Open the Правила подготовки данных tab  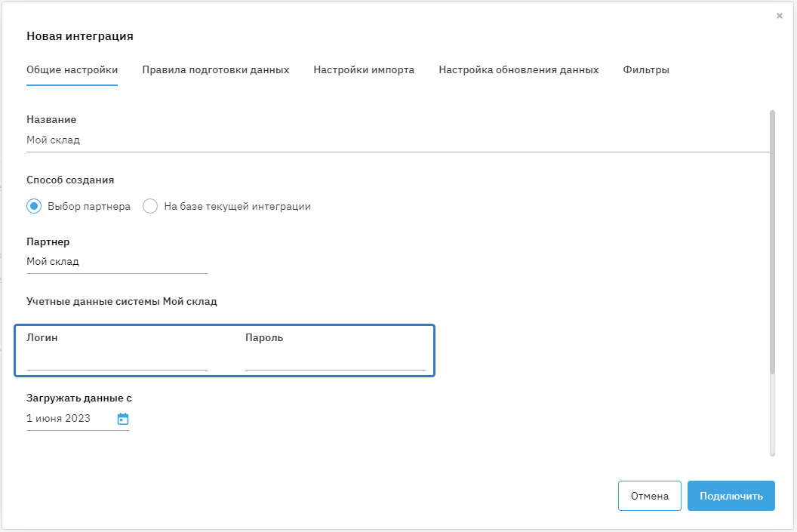(215, 69)
